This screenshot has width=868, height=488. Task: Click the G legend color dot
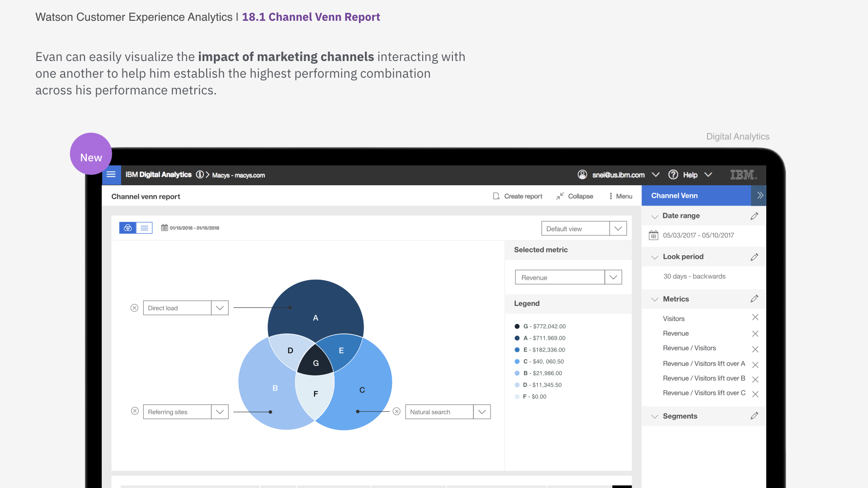click(517, 326)
